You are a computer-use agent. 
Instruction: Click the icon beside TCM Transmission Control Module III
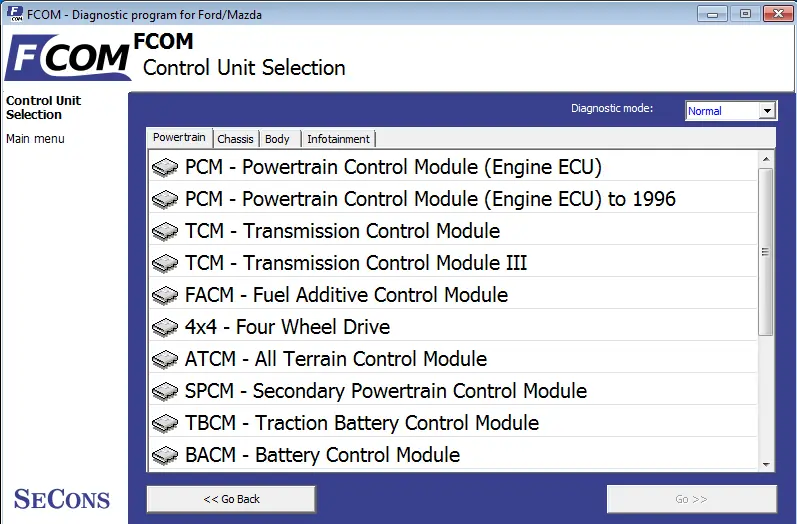165,263
